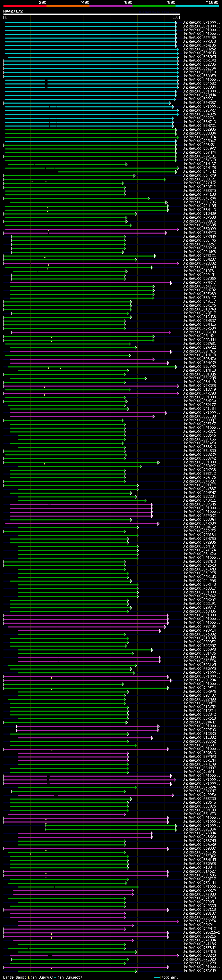Image resolution: width=222 pixels, height=980 pixels.
Task: Click the UniRef100_C1MJ37 label
Action: point(199,164)
